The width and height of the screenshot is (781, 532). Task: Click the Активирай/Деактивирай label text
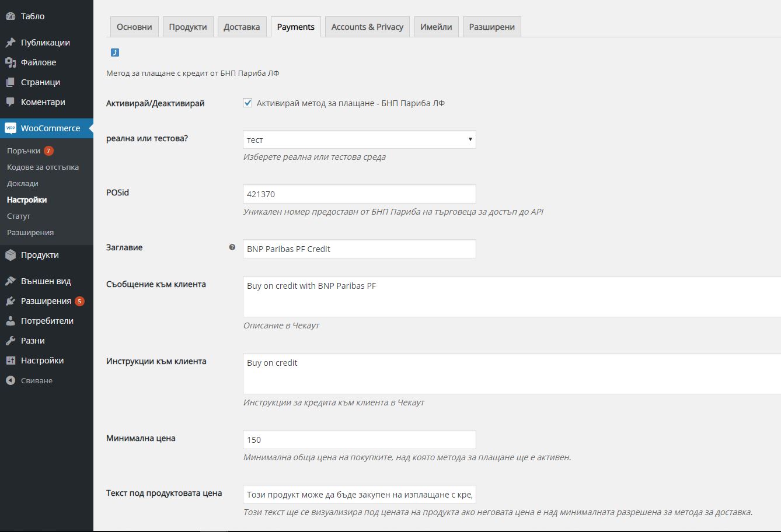(x=155, y=103)
